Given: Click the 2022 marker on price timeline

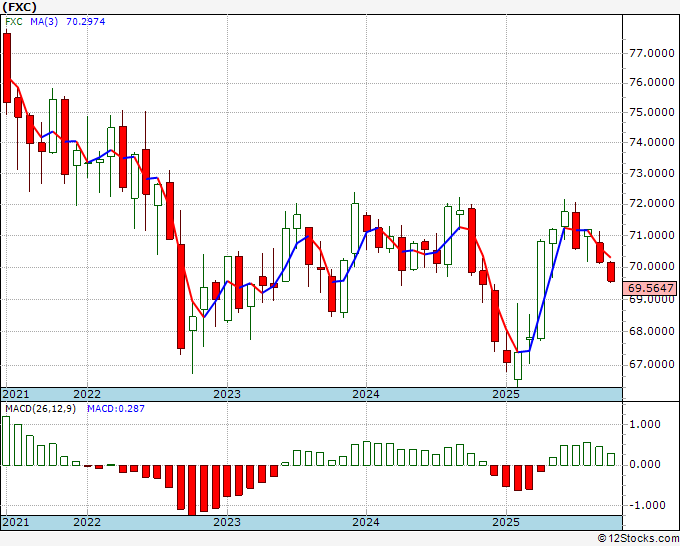Looking at the screenshot, I should 87,394.
